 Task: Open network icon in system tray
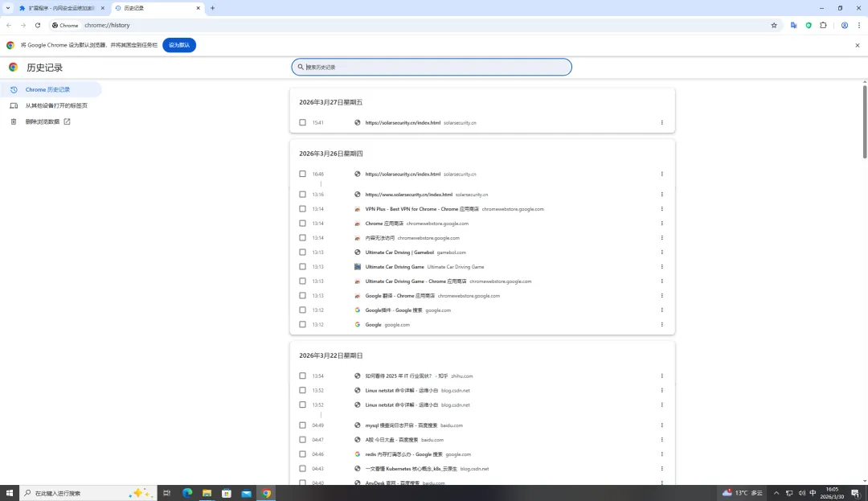(789, 493)
